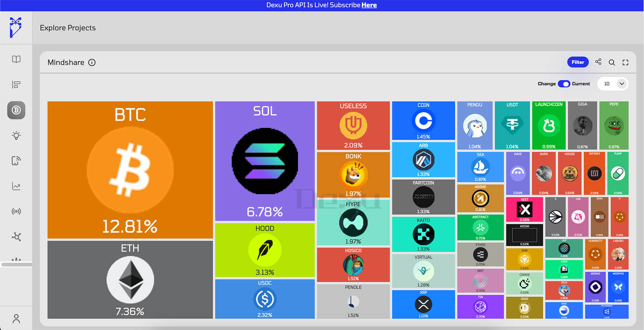Open the ABSTRACT tile
This screenshot has height=330, width=644.
click(480, 228)
